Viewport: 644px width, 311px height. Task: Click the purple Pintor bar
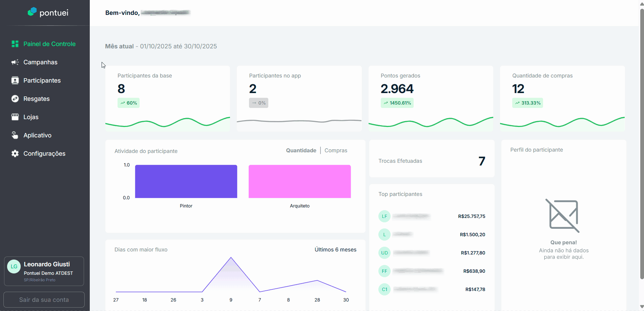[x=186, y=181]
